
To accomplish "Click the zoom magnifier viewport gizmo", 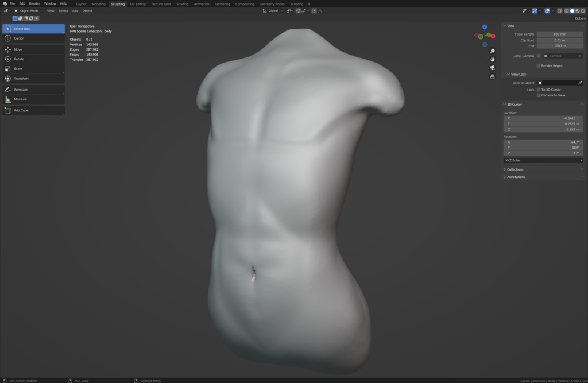I will pos(492,51).
